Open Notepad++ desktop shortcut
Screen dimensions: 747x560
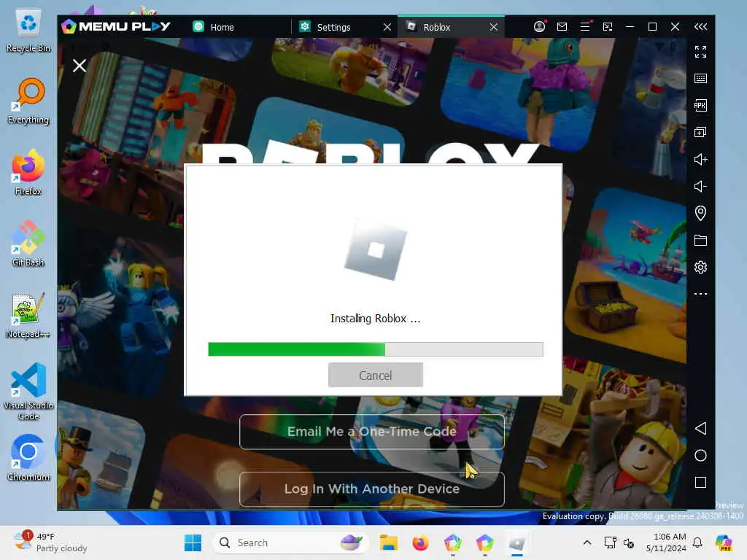pos(28,315)
